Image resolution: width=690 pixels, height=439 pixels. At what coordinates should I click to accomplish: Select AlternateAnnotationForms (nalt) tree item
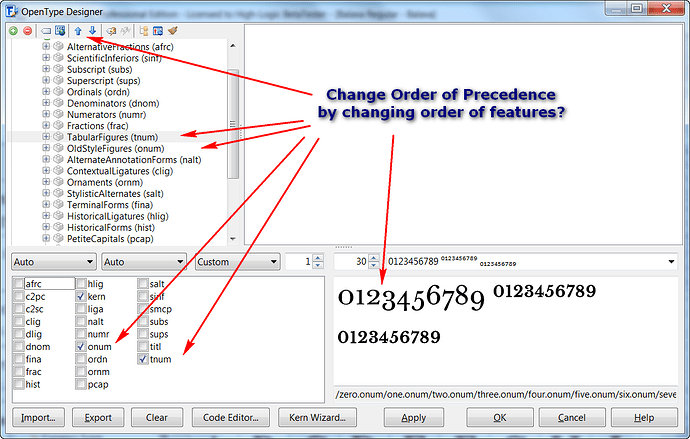pyautogui.click(x=134, y=160)
